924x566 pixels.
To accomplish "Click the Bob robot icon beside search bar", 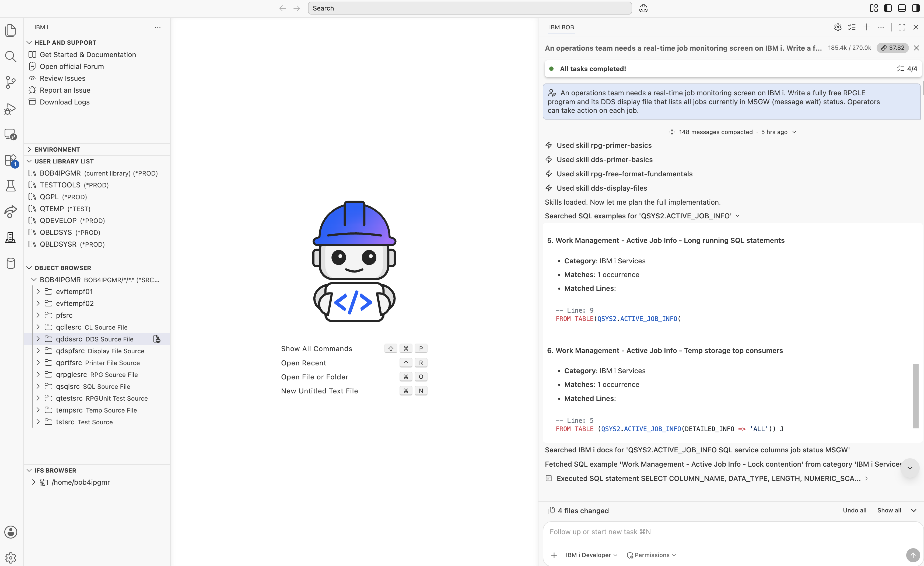I will click(643, 8).
